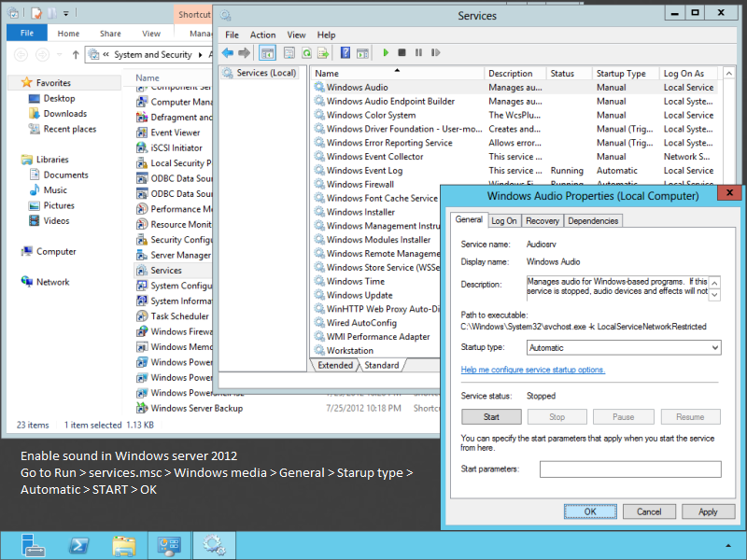The height and width of the screenshot is (560, 747).
Task: Switch to the Log On tab
Action: click(x=504, y=221)
